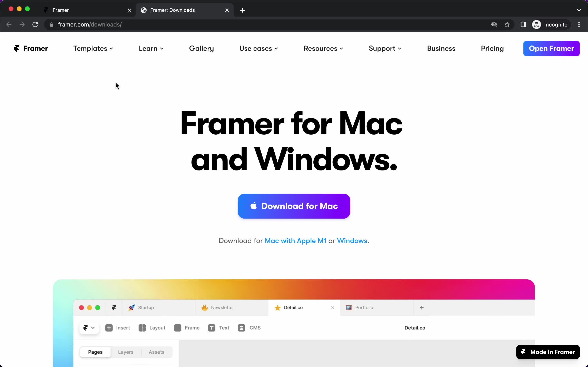This screenshot has width=588, height=367.
Task: Click the Mac with Apple M1 link
Action: click(295, 241)
